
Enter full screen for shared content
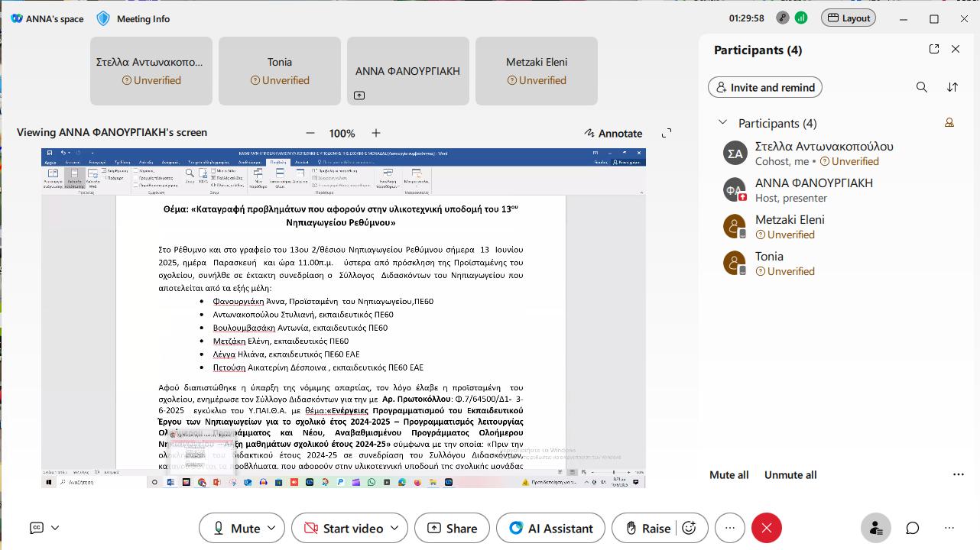click(x=667, y=133)
